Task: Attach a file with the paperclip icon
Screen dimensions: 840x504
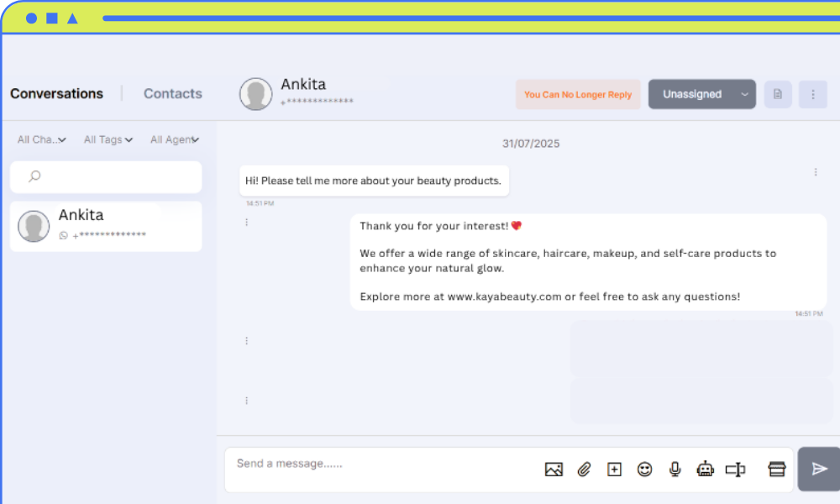Action: (x=584, y=470)
